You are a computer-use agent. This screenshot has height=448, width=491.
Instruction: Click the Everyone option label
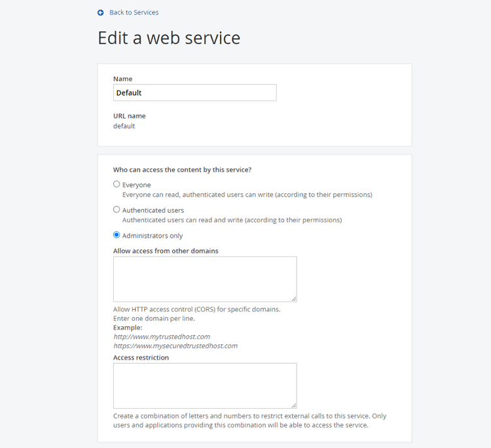(137, 185)
